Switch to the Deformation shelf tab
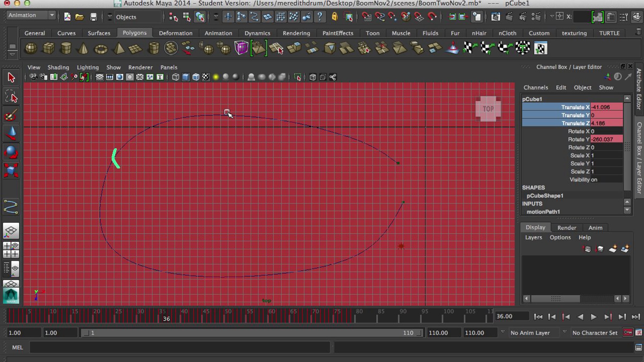Viewport: 644px width, 362px height. (x=175, y=33)
